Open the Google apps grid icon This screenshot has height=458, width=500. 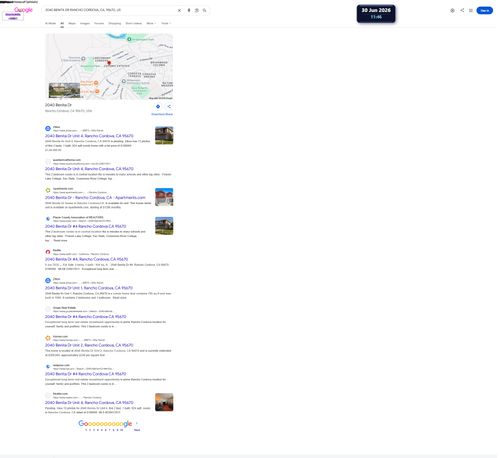[x=471, y=10]
